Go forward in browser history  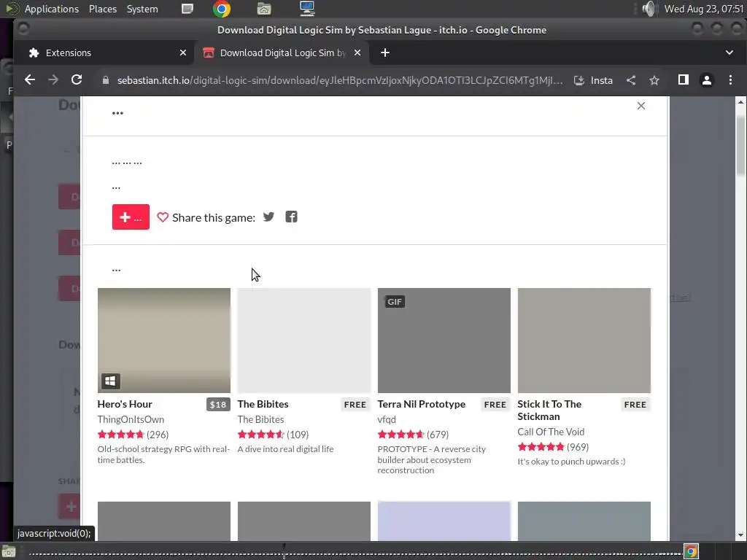(53, 80)
